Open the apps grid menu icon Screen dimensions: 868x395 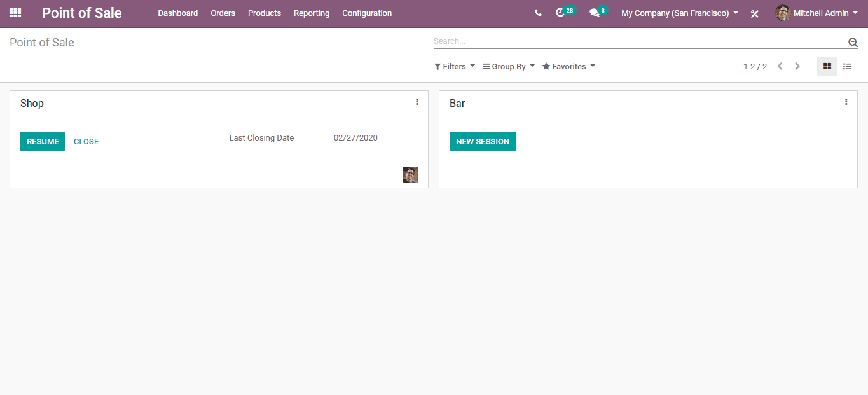[15, 13]
